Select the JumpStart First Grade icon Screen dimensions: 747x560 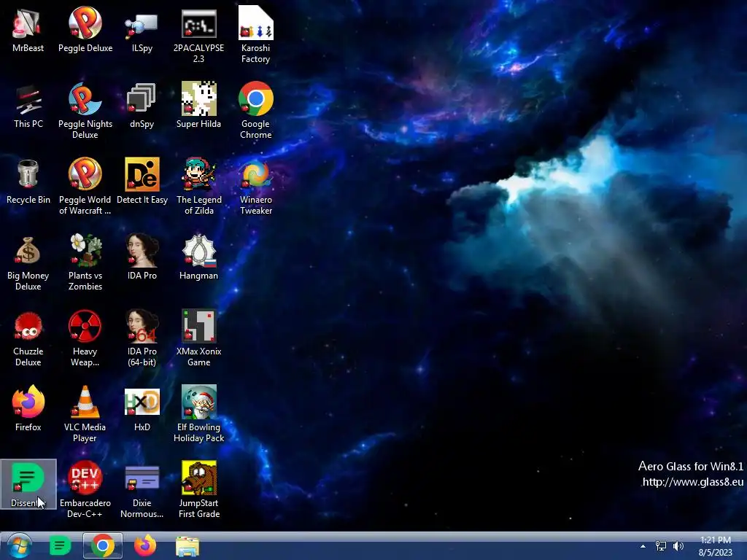[198, 489]
